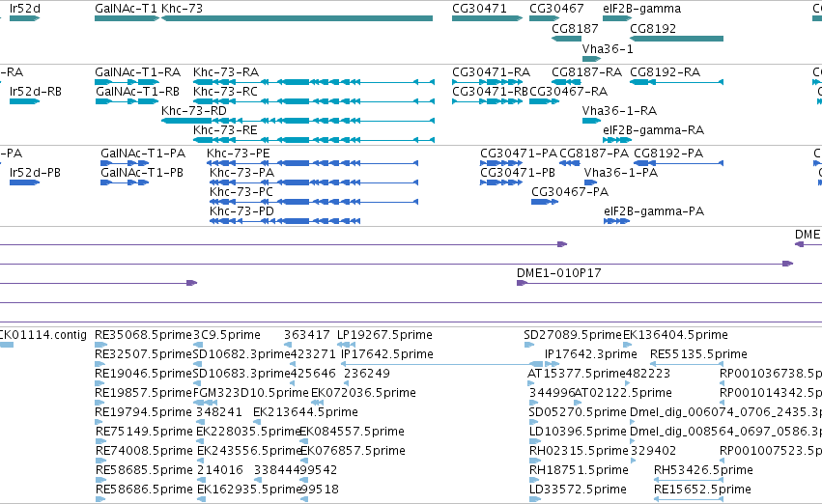Select the DME1-010P17 clone label
Viewport: 822px width, 504px height.
click(559, 273)
